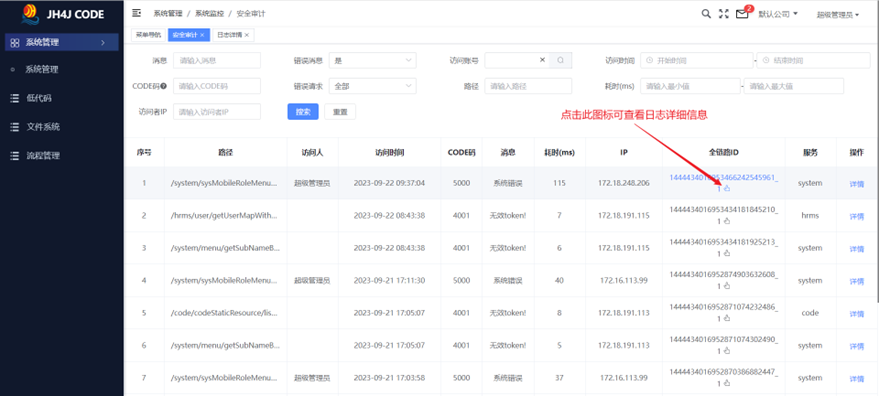
Task: Focus the CODE码 input field
Action: click(x=217, y=86)
